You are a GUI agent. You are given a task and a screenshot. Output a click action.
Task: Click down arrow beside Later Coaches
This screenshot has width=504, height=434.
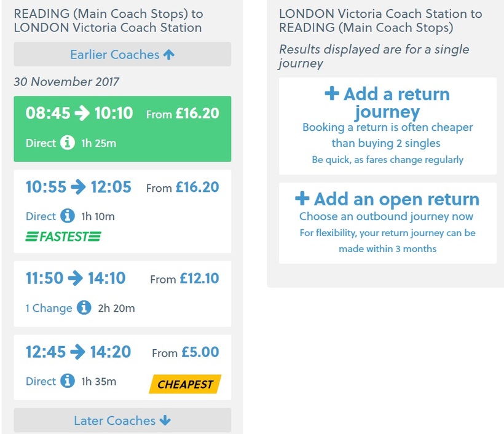[x=165, y=420]
